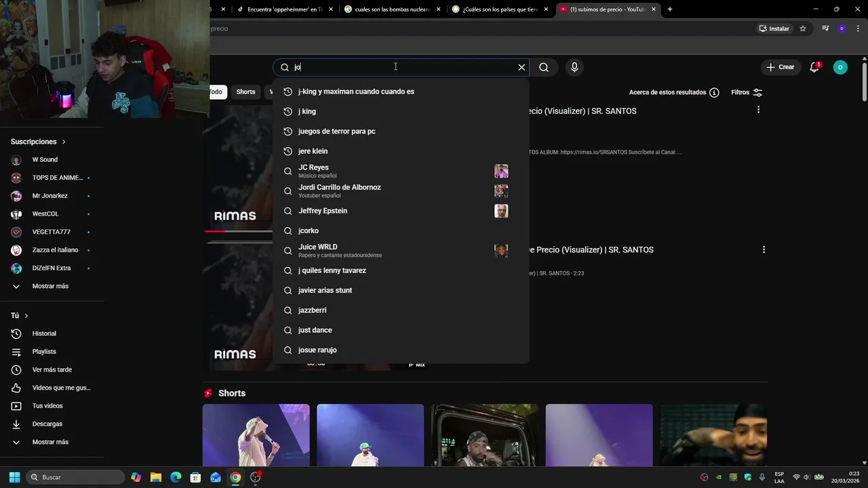Open Tus videos in the sidebar

coord(52,406)
